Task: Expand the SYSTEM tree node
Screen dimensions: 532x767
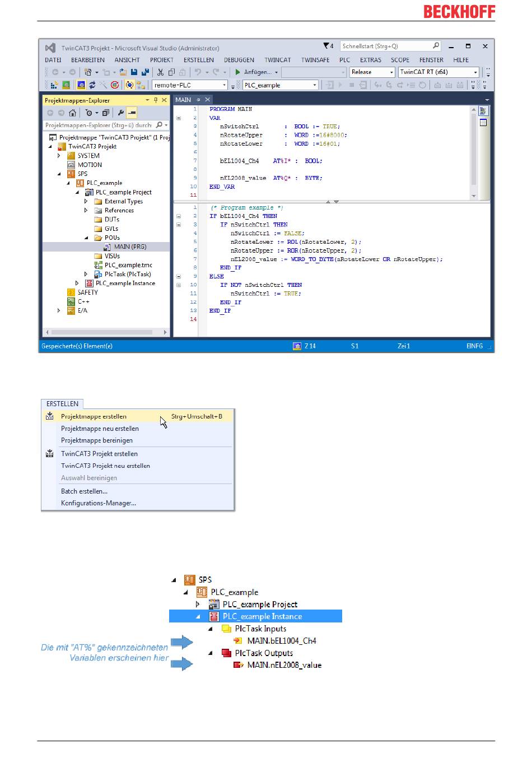Action: point(59,156)
